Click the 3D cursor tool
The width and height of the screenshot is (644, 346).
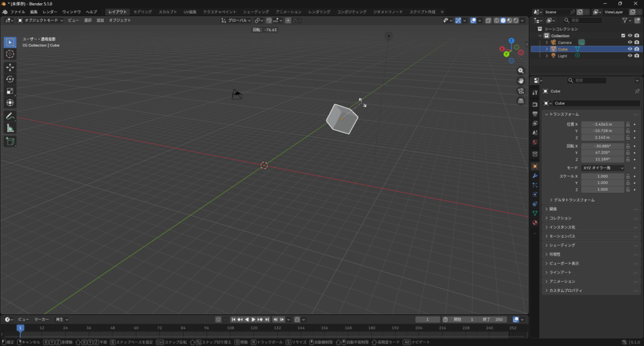click(x=10, y=54)
